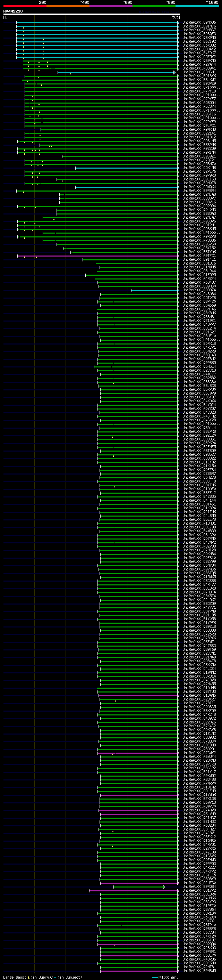This screenshot has width=222, height=980.
Task: Select the cyan alignment bar for C0HGM1
Action: tap(117, 72)
